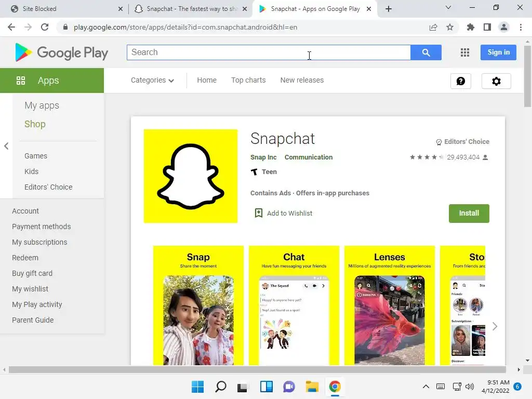Click the Editors' Choice badge
Screen dimensions: 532x399
pyautogui.click(x=463, y=142)
